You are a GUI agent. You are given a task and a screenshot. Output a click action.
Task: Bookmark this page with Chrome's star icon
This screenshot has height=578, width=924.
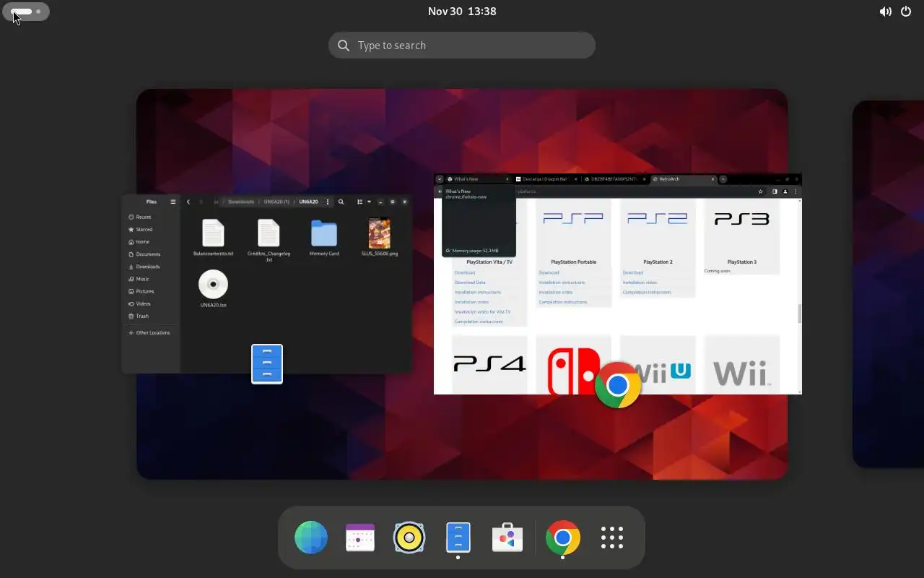click(760, 191)
